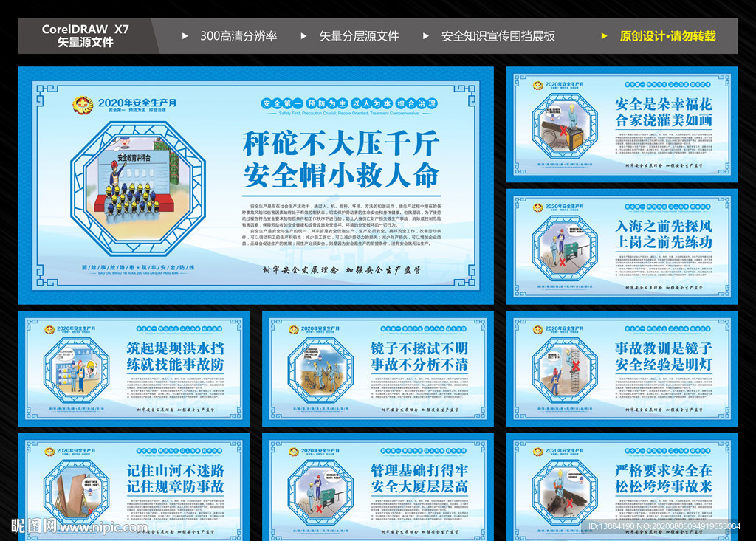This screenshot has height=541, width=756.
Task: Select the octagon cartoon in the 筑起堤坝洪水挡 poster
Action: coord(76,371)
